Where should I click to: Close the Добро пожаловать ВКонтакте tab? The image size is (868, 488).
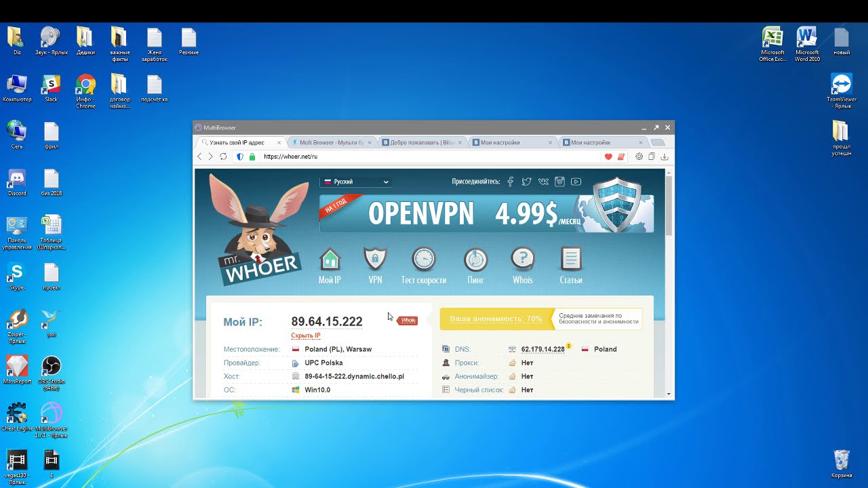(x=460, y=142)
